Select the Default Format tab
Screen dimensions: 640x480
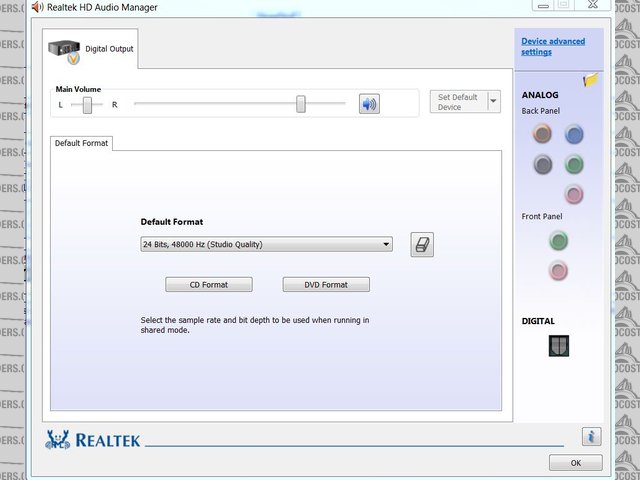coord(81,143)
